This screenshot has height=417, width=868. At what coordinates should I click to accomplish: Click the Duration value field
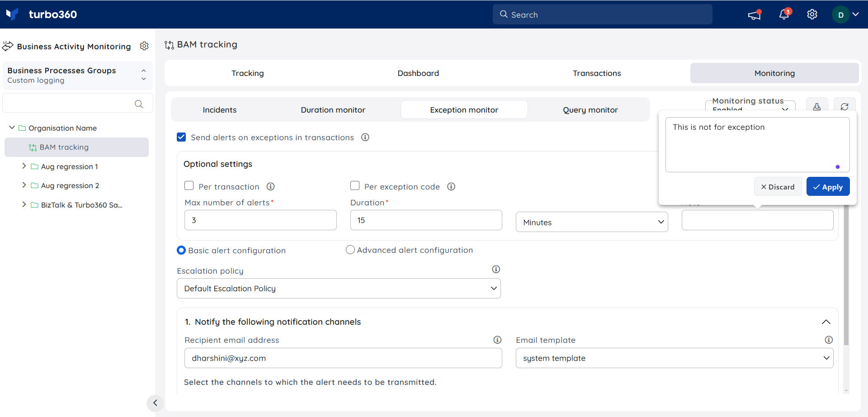pos(426,220)
